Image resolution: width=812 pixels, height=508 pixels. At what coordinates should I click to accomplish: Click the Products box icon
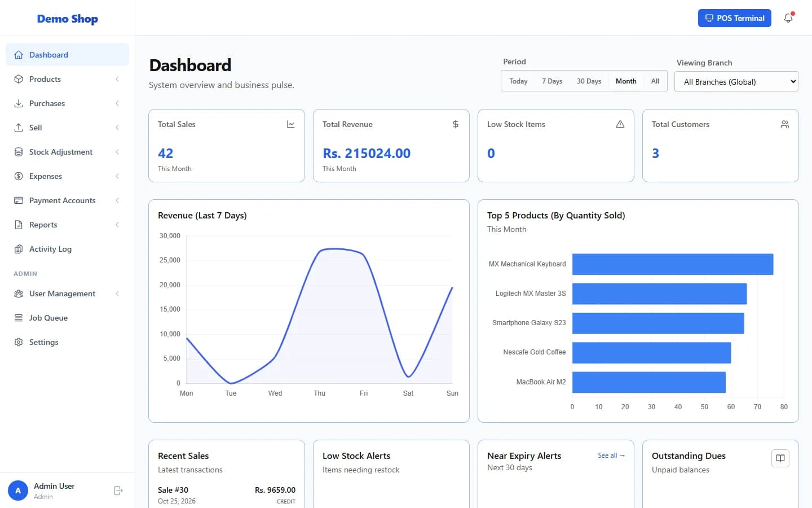(19, 79)
